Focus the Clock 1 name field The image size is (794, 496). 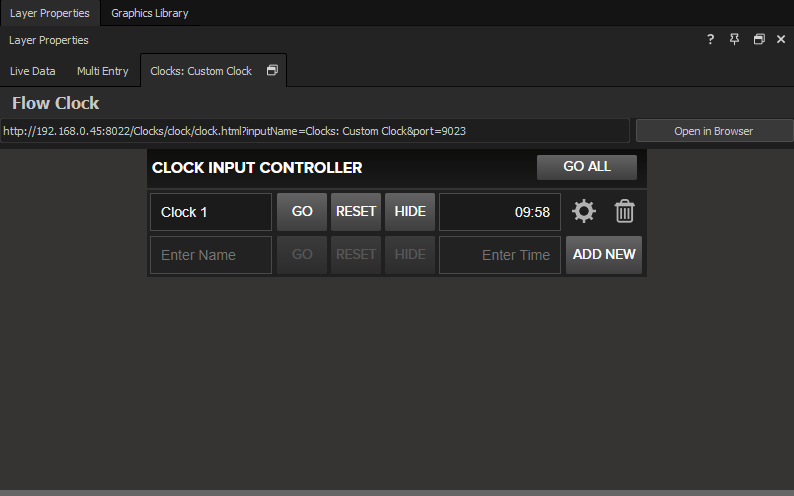click(211, 212)
